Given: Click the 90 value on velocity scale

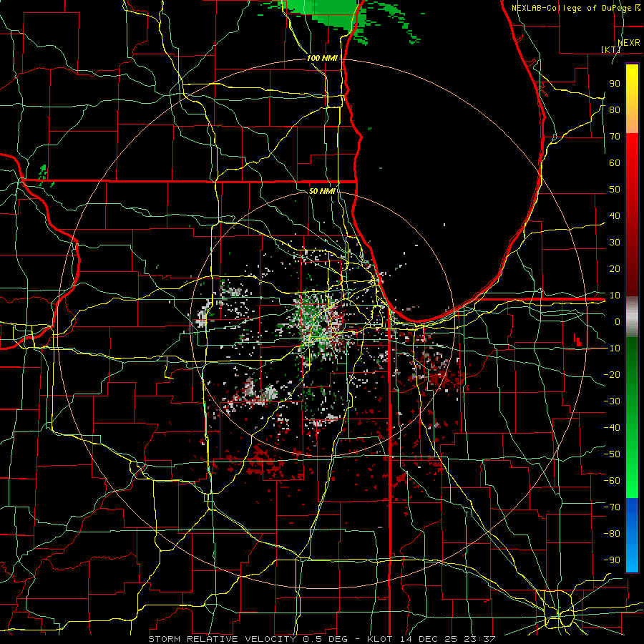Looking at the screenshot, I should (x=615, y=84).
